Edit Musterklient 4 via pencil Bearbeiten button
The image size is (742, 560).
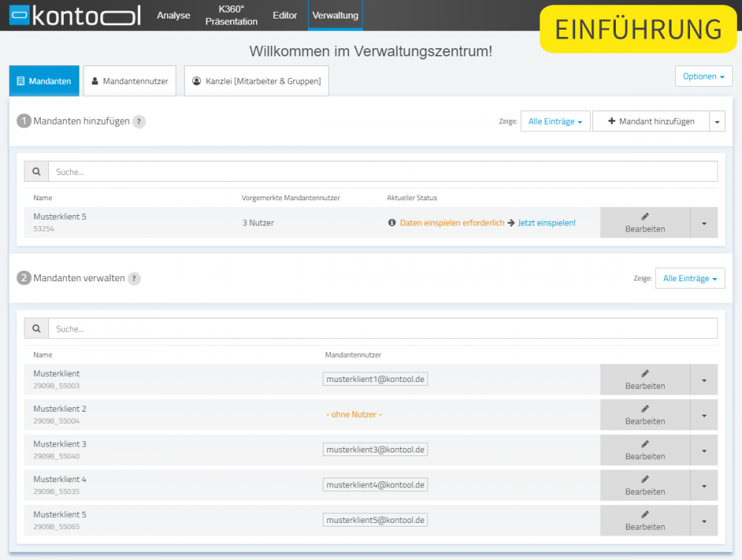[644, 485]
